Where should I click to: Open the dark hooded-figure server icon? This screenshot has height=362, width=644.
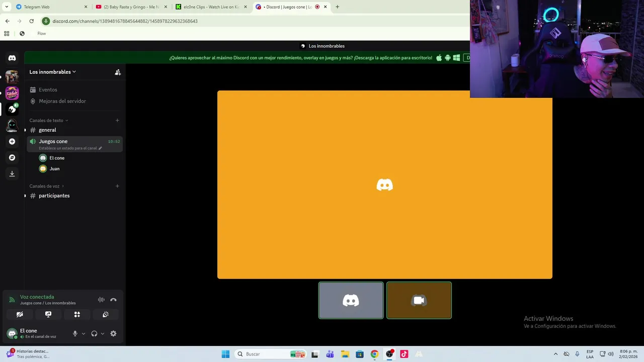click(12, 125)
